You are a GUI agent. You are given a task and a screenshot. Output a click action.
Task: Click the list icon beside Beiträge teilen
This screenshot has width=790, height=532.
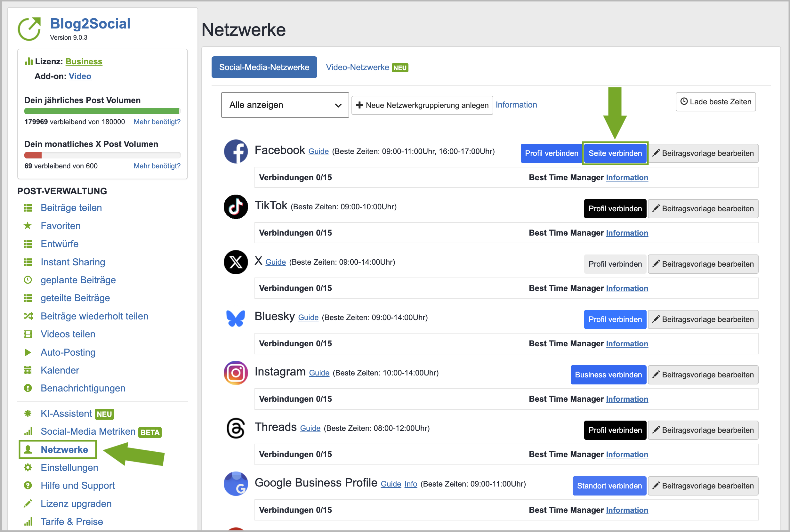pyautogui.click(x=28, y=208)
